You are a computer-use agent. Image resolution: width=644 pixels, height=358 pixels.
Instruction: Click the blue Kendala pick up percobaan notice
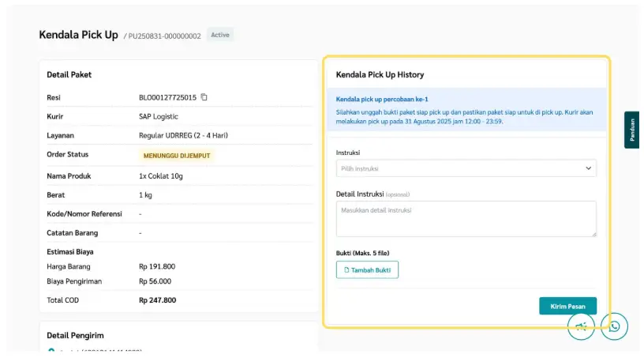[x=466, y=110]
